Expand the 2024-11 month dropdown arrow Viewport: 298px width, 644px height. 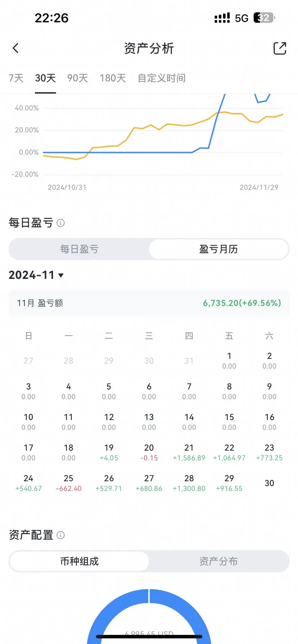click(x=61, y=275)
